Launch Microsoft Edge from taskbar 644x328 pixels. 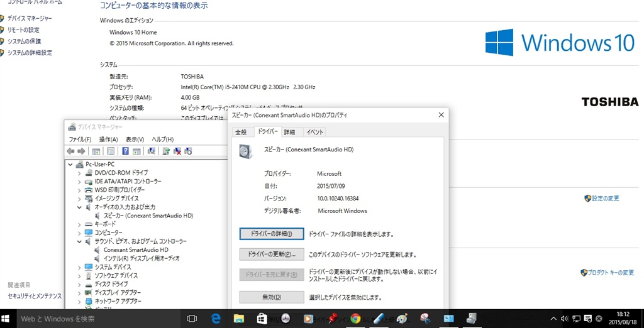coord(216,319)
